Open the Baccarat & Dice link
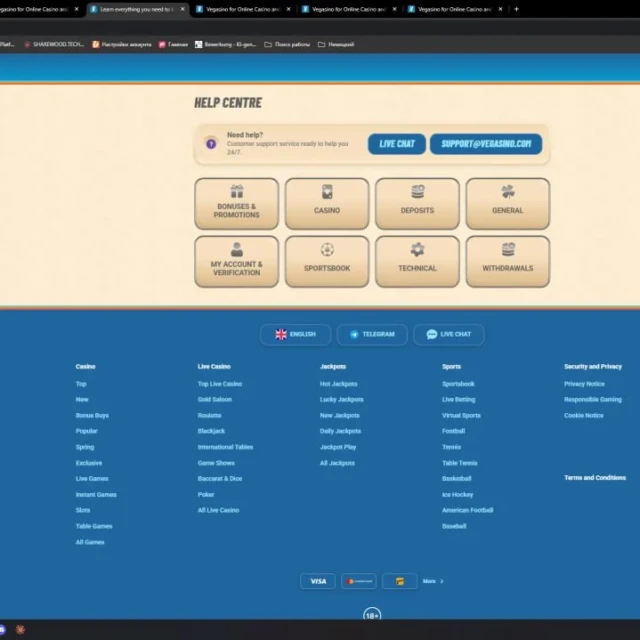 coord(220,478)
